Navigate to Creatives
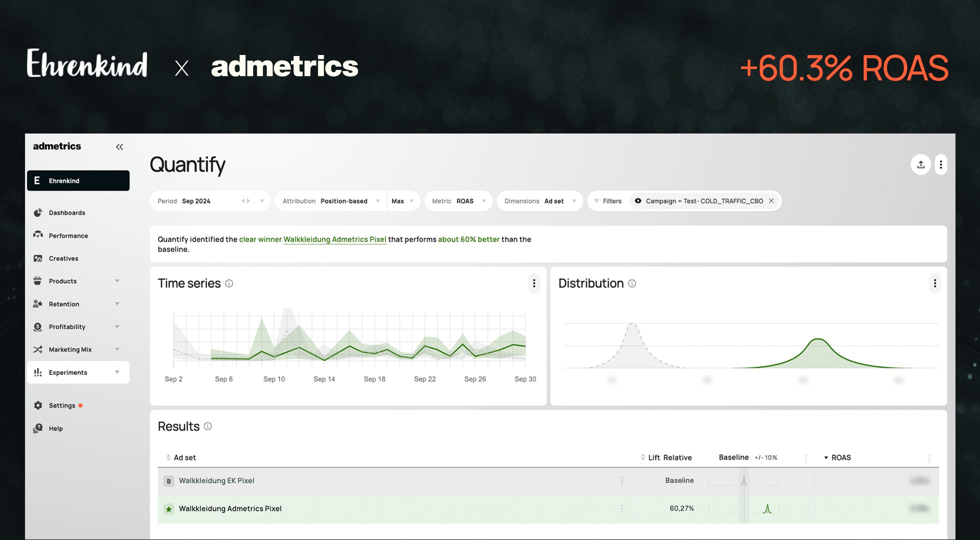 click(63, 258)
